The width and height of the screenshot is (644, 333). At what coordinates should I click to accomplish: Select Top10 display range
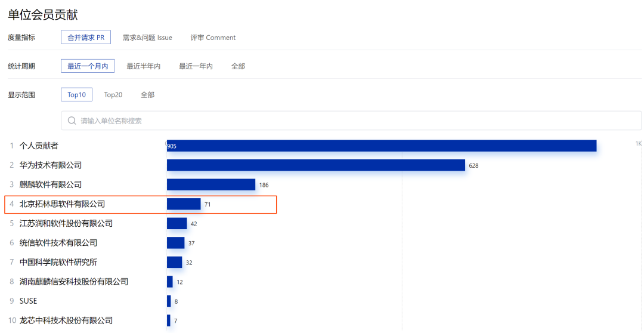[x=77, y=94]
